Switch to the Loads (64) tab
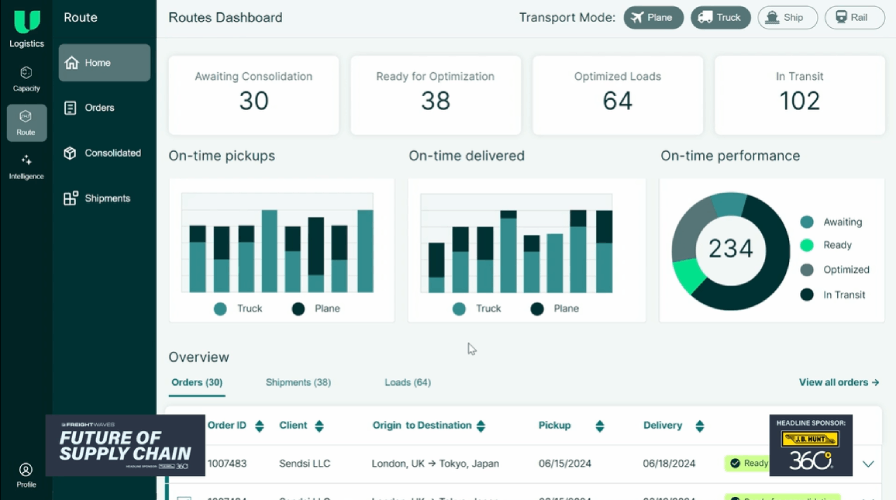This screenshot has width=896, height=500. coord(407,382)
